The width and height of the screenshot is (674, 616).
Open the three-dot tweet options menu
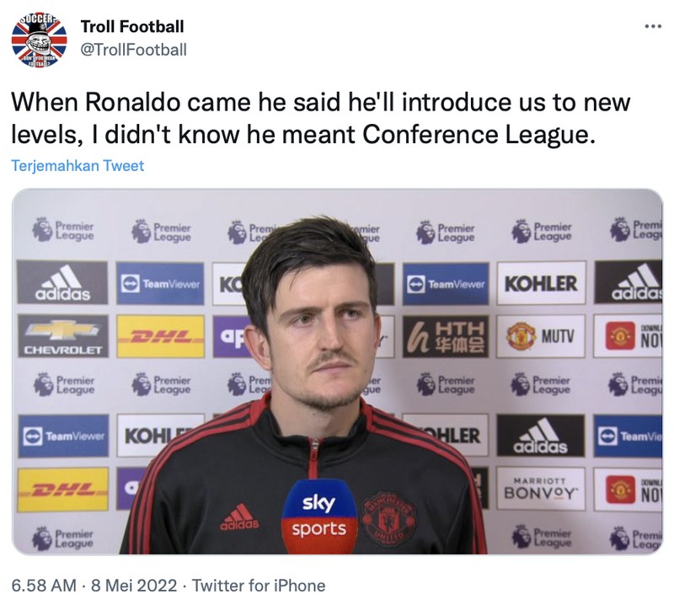coord(653,27)
